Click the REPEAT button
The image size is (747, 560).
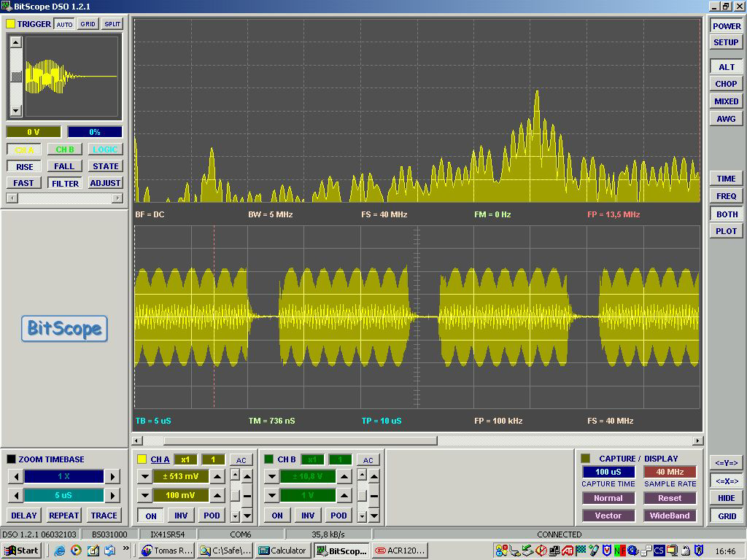point(64,516)
